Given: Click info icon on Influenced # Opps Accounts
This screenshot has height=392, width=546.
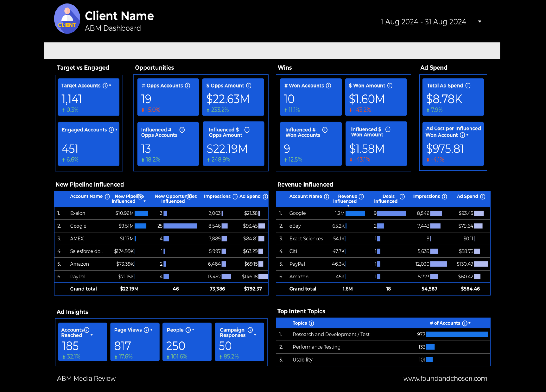Looking at the screenshot, I should coord(182,130).
